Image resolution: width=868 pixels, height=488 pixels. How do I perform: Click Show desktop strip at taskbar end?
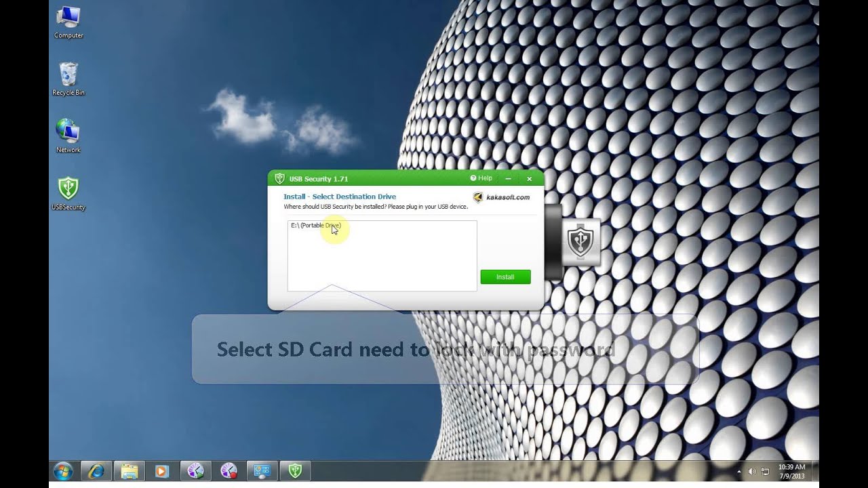(815, 471)
